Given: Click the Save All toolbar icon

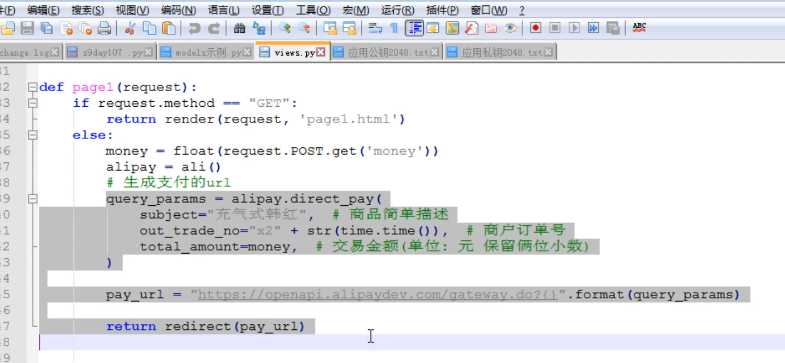Looking at the screenshot, I should coord(47,29).
